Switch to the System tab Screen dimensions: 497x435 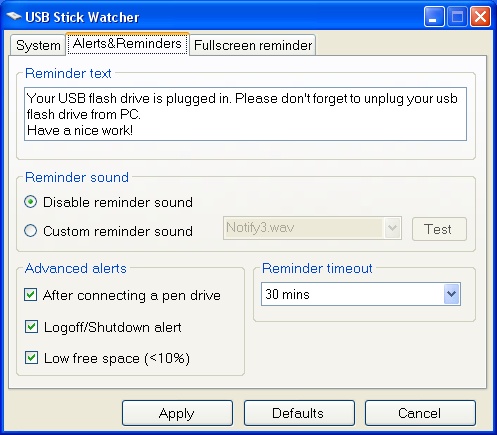pyautogui.click(x=38, y=45)
